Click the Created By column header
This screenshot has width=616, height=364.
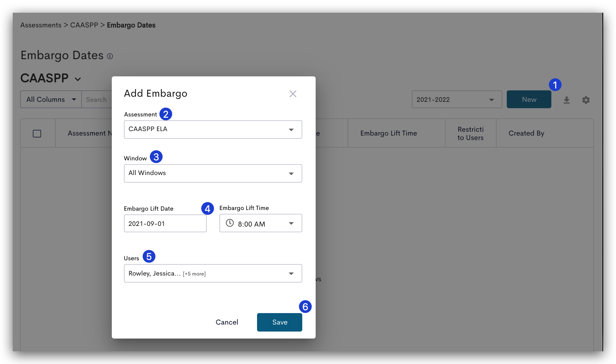click(x=545, y=133)
